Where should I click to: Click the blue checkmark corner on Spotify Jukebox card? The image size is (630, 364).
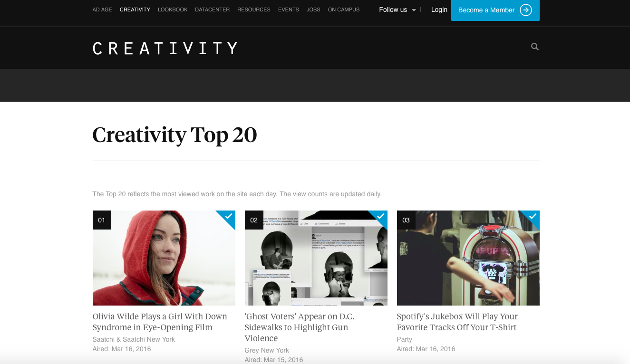tap(533, 217)
